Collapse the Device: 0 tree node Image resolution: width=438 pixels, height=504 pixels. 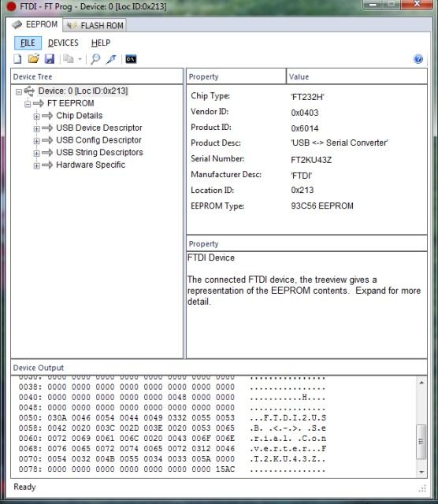click(19, 92)
